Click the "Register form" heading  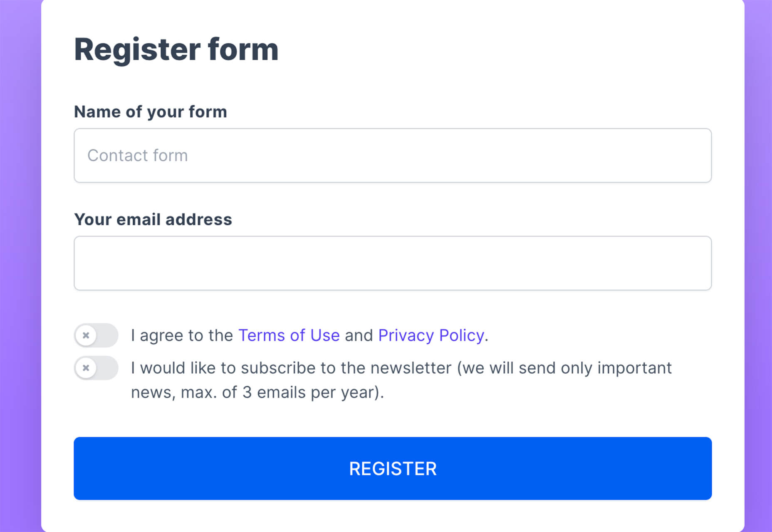(x=176, y=49)
